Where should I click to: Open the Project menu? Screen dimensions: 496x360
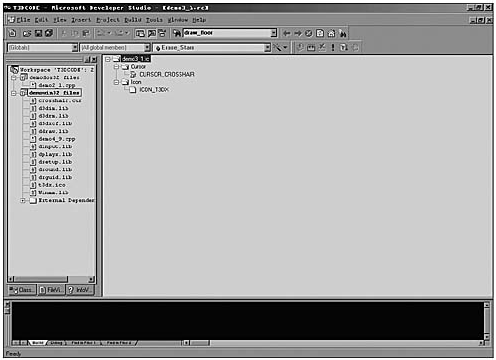coord(108,20)
